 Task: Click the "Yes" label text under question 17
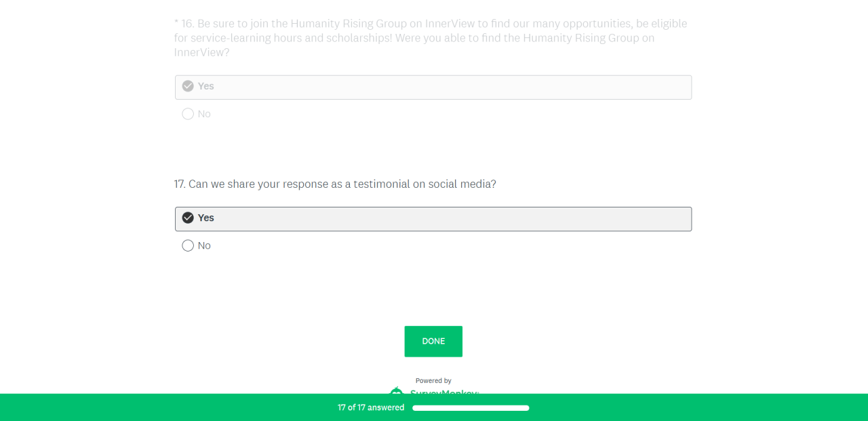coord(205,218)
